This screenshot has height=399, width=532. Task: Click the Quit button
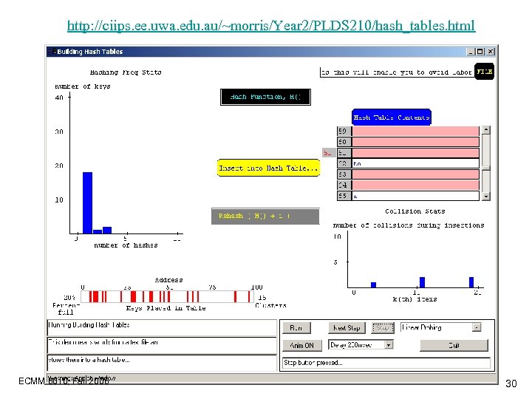click(x=454, y=345)
